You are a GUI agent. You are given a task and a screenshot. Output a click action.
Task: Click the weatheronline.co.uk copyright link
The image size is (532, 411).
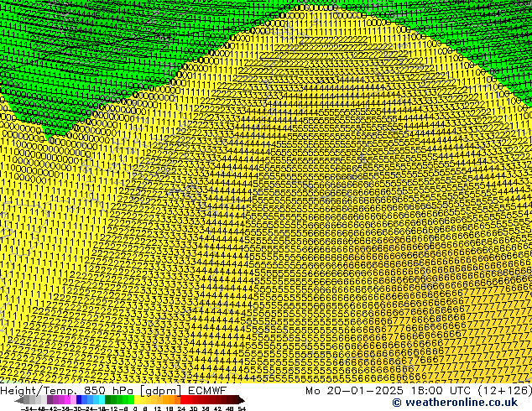(455, 403)
